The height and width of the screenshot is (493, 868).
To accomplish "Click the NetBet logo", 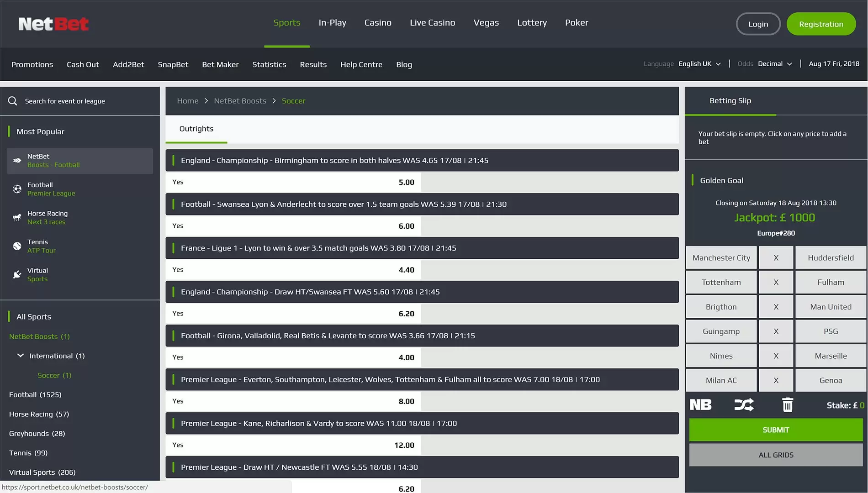I will [x=53, y=24].
